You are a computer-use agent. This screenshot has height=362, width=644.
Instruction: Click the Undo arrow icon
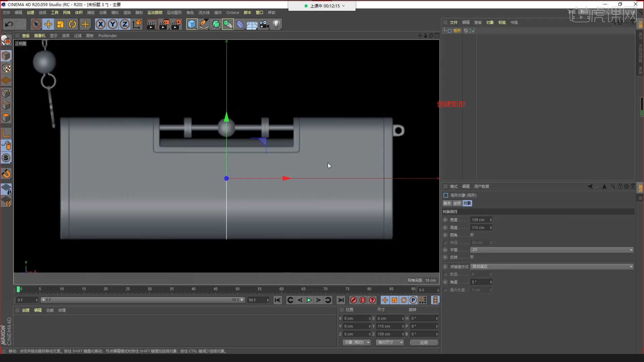coord(9,24)
